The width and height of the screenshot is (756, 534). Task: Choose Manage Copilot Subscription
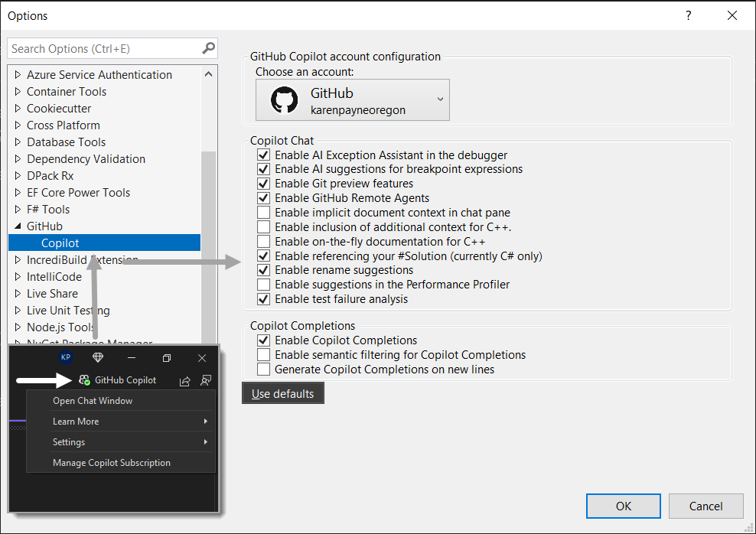coord(121,463)
